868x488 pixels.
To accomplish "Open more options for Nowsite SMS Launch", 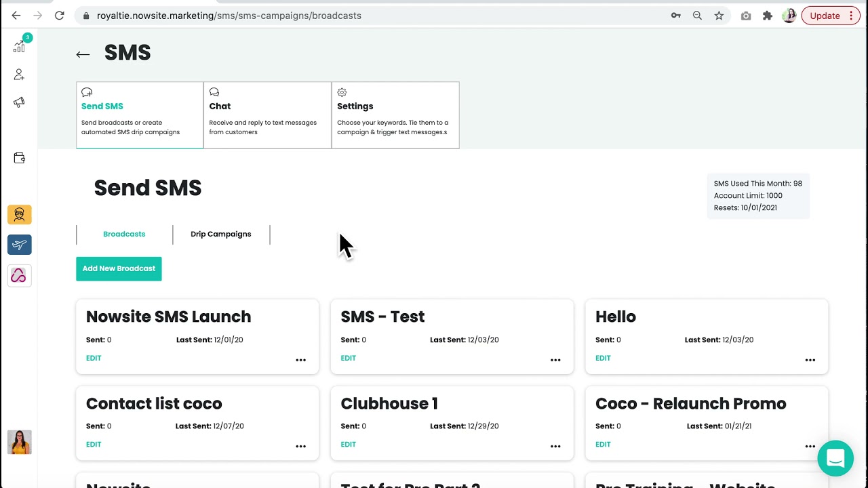I will click(300, 360).
